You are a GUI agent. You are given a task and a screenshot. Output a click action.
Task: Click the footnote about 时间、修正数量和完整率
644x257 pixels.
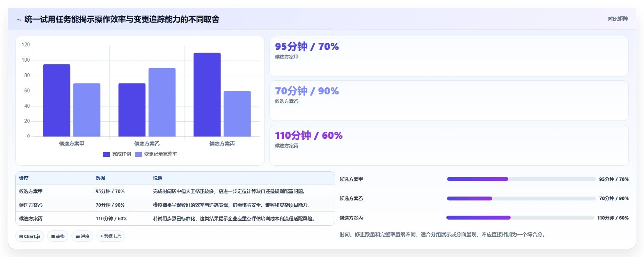442,234
